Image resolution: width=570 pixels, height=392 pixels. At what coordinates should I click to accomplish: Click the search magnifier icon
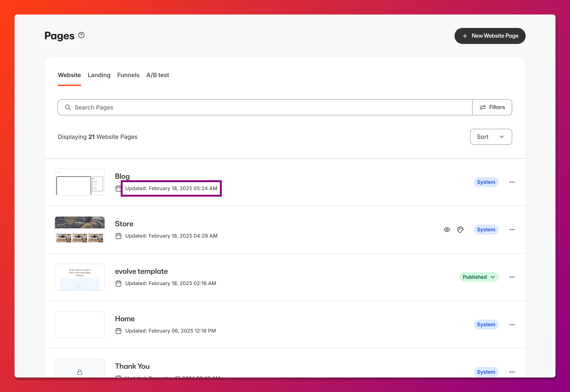68,107
